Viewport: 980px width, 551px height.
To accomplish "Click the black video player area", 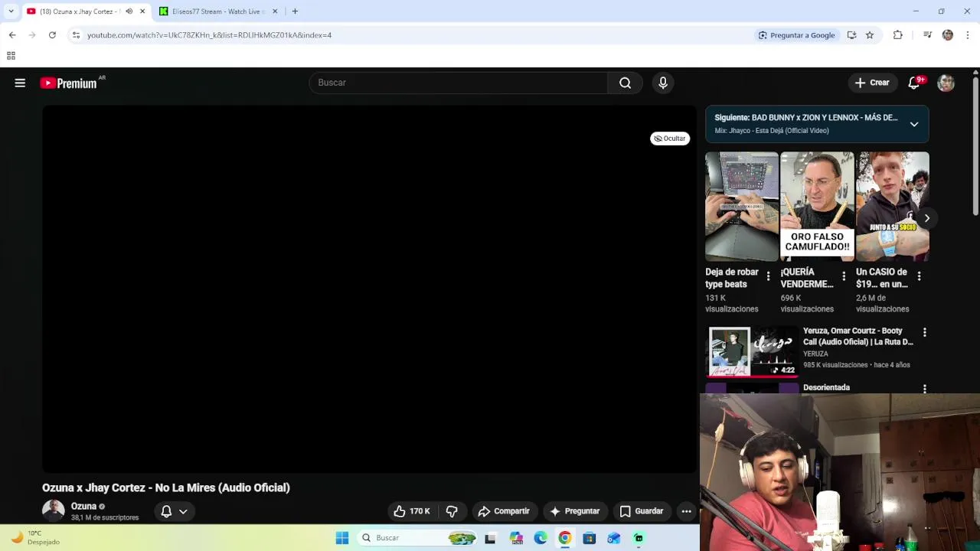I will click(x=369, y=289).
